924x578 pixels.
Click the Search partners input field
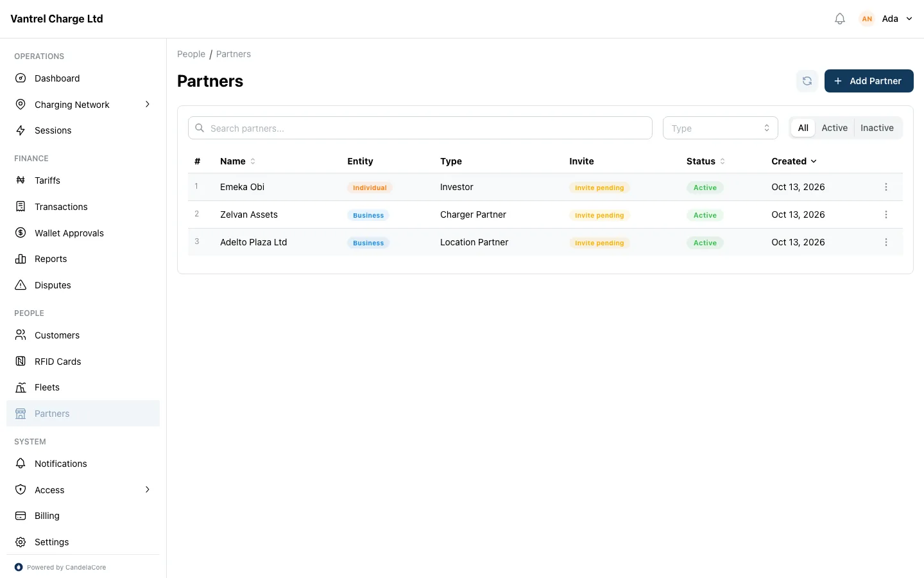coord(420,128)
